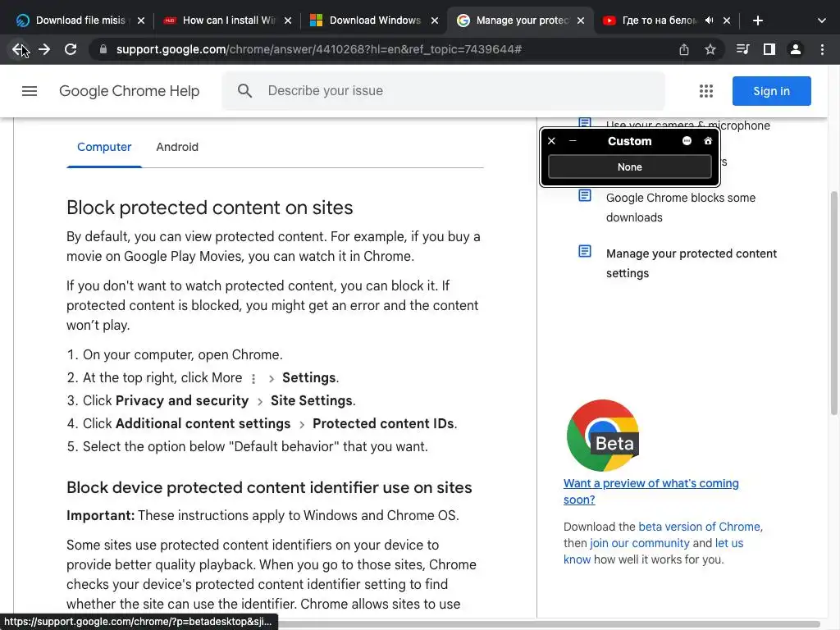Open Manage your protected content settings link
Image resolution: width=840 pixels, height=630 pixels.
coord(691,263)
